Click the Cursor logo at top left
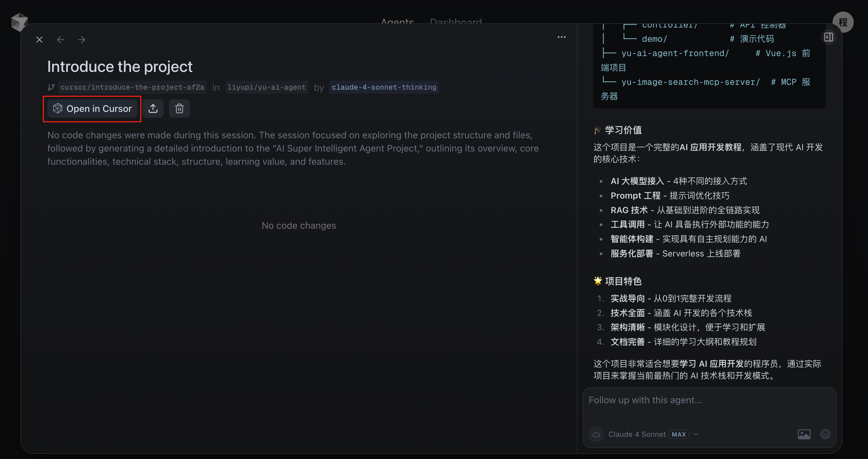868x459 pixels. point(19,22)
